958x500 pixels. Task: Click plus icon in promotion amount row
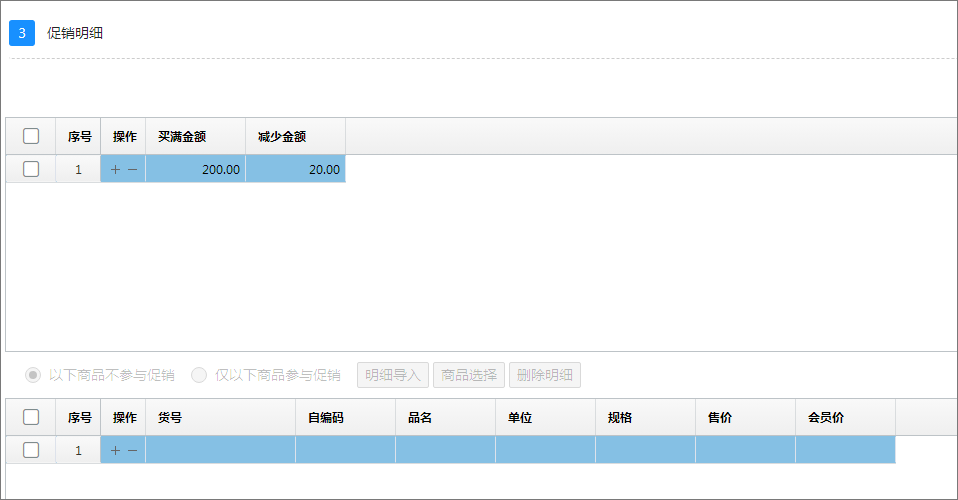(115, 169)
